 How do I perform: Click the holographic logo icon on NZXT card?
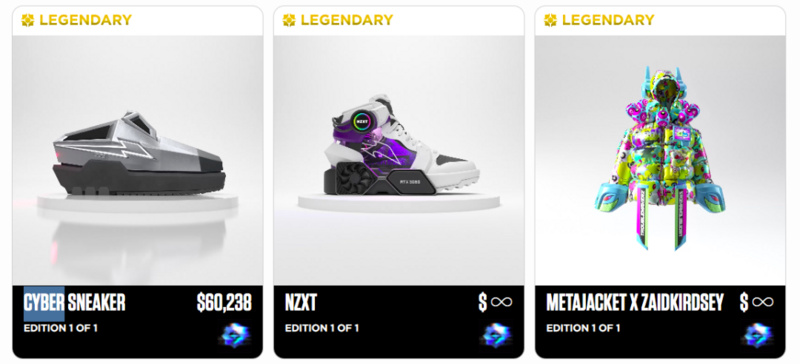coord(496,335)
